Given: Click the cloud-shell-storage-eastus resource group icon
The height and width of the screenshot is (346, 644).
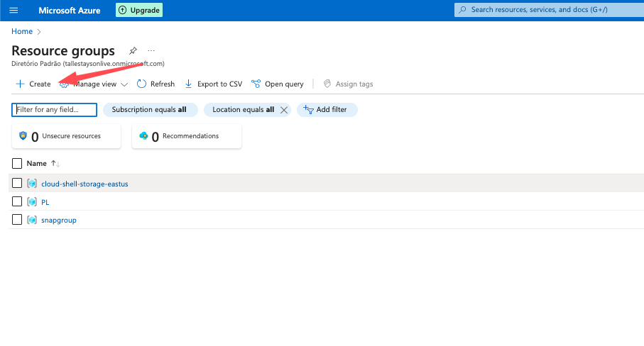Looking at the screenshot, I should (32, 184).
